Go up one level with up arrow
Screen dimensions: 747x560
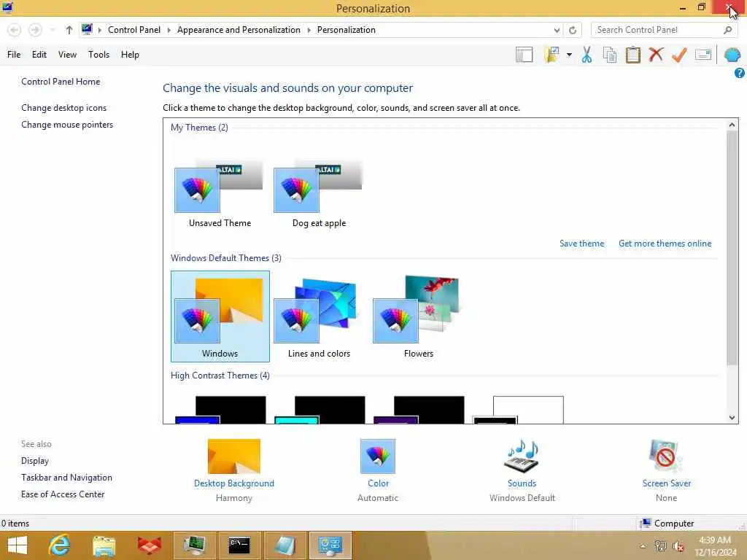click(69, 30)
